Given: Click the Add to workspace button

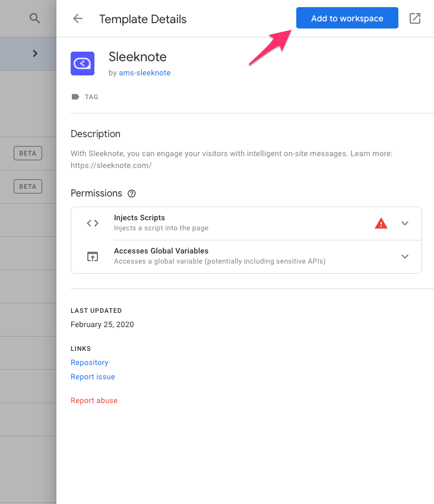Looking at the screenshot, I should click(x=347, y=18).
